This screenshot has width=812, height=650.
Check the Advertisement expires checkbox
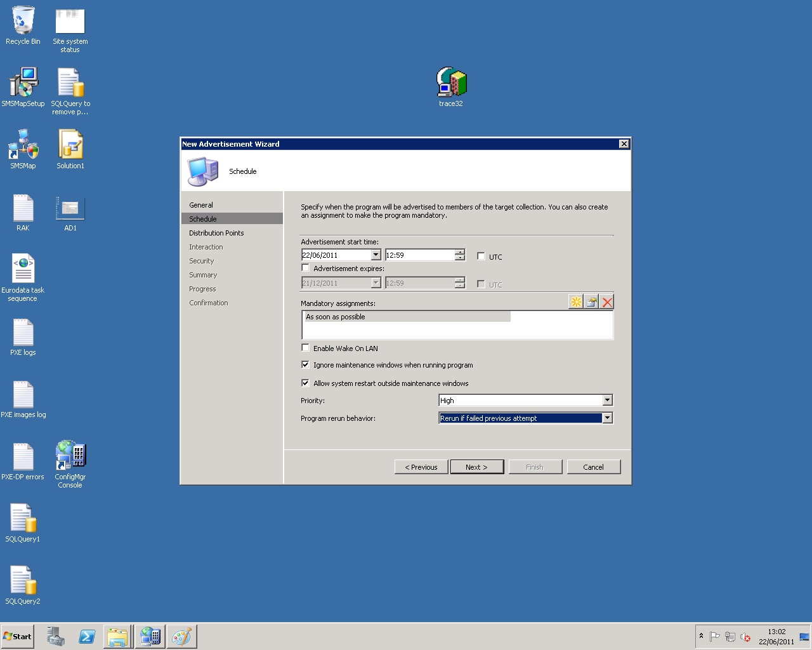click(305, 267)
